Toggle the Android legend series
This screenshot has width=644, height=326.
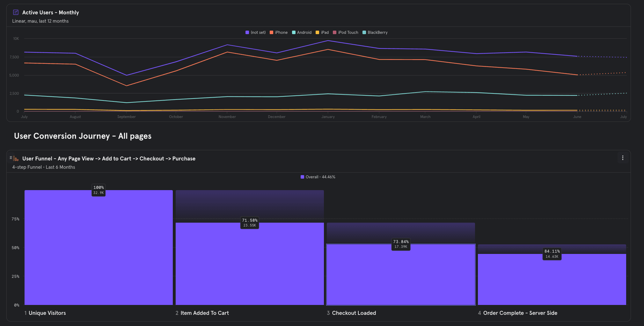302,33
